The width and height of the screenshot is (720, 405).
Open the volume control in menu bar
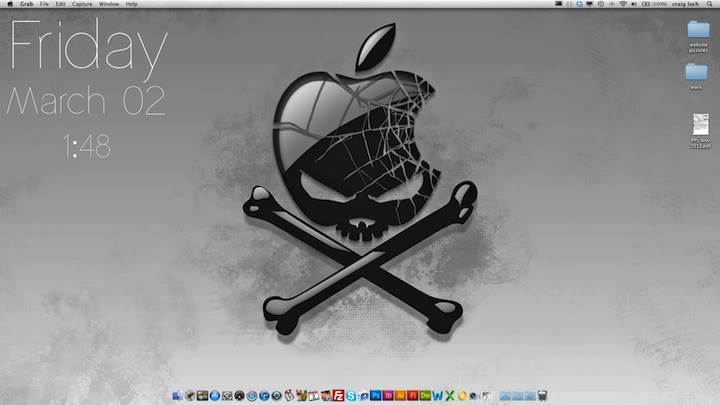(634, 4)
